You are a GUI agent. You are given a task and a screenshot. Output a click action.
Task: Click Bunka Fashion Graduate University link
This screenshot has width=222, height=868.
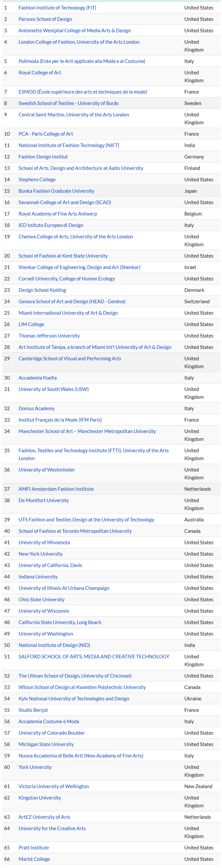tap(56, 191)
